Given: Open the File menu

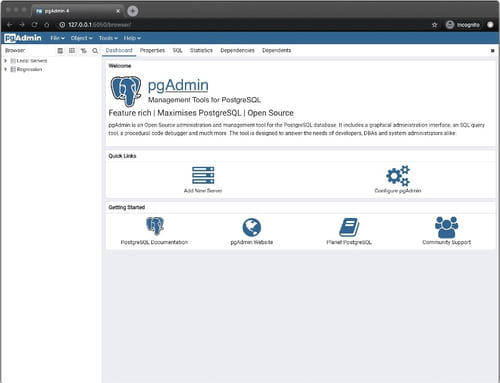Looking at the screenshot, I should click(57, 38).
